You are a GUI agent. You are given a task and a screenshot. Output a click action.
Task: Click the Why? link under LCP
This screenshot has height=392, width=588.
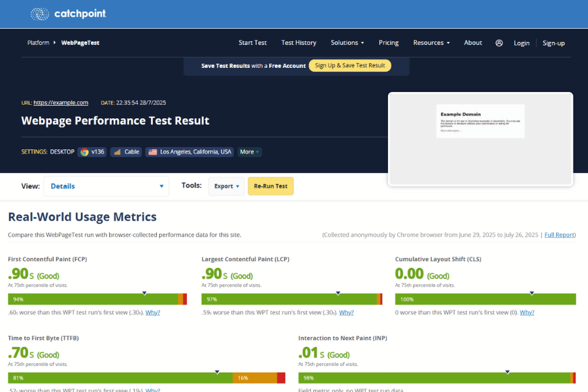point(346,312)
